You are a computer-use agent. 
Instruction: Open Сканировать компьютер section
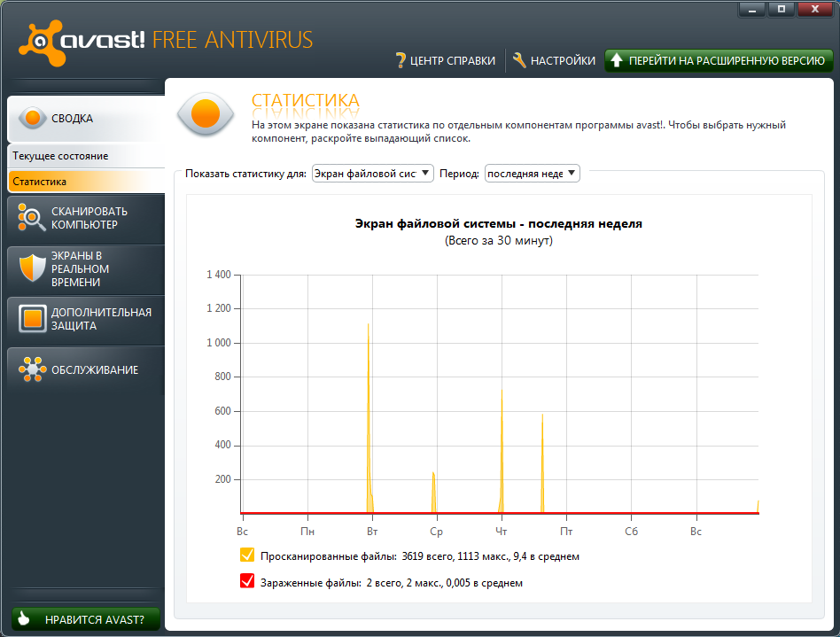(86, 218)
